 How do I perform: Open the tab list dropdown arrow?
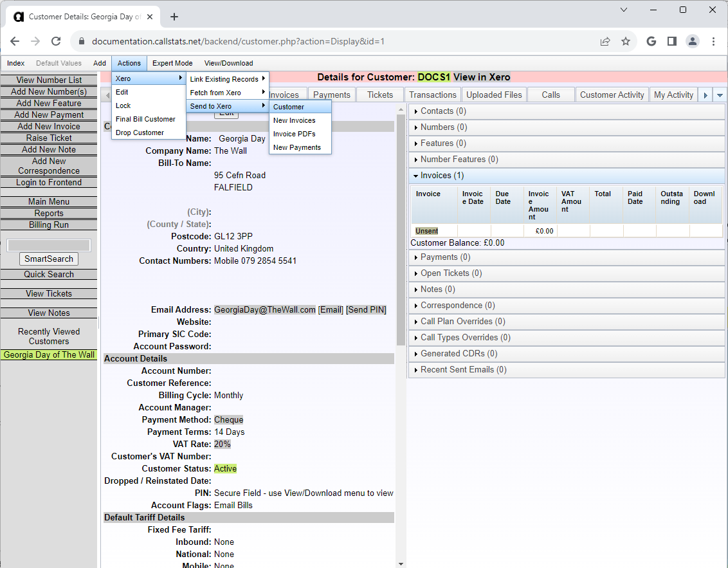click(x=720, y=95)
